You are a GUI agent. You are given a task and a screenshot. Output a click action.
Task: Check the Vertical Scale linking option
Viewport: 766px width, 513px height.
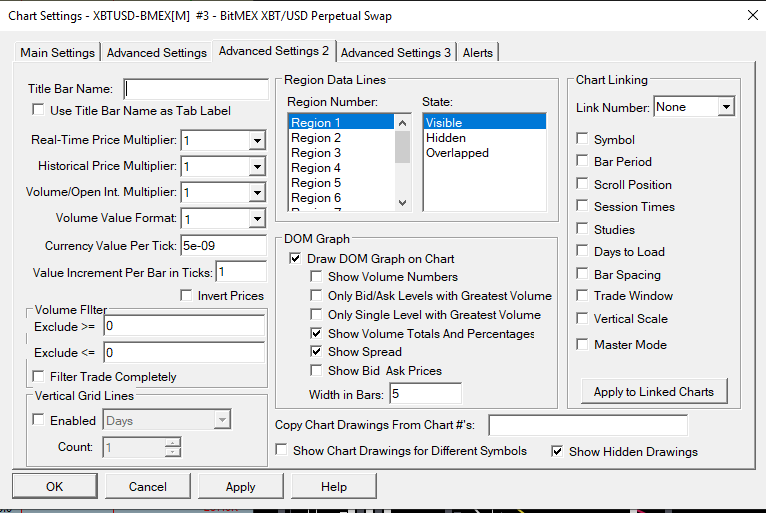582,318
